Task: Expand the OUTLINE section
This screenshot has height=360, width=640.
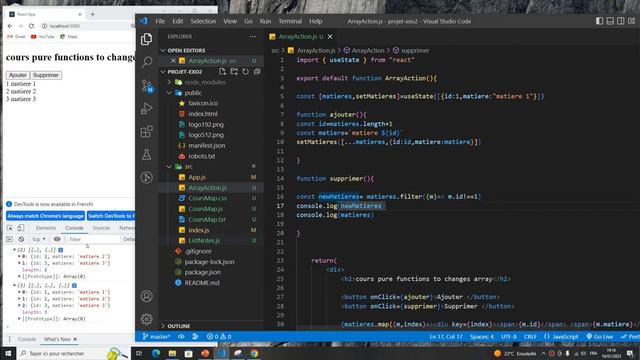Action: (x=178, y=326)
